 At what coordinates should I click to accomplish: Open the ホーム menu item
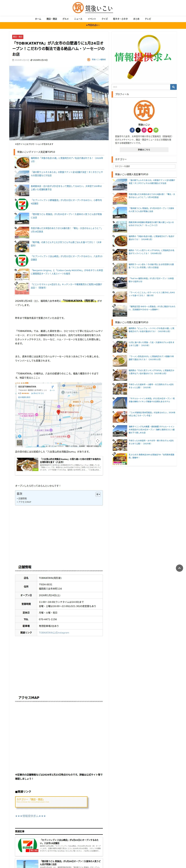pos(38,19)
